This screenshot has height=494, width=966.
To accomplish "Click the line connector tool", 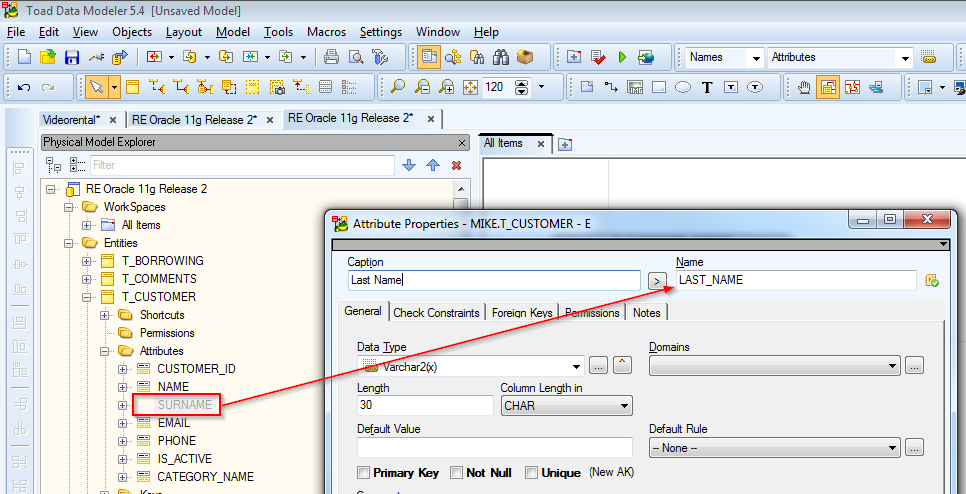I will point(611,87).
